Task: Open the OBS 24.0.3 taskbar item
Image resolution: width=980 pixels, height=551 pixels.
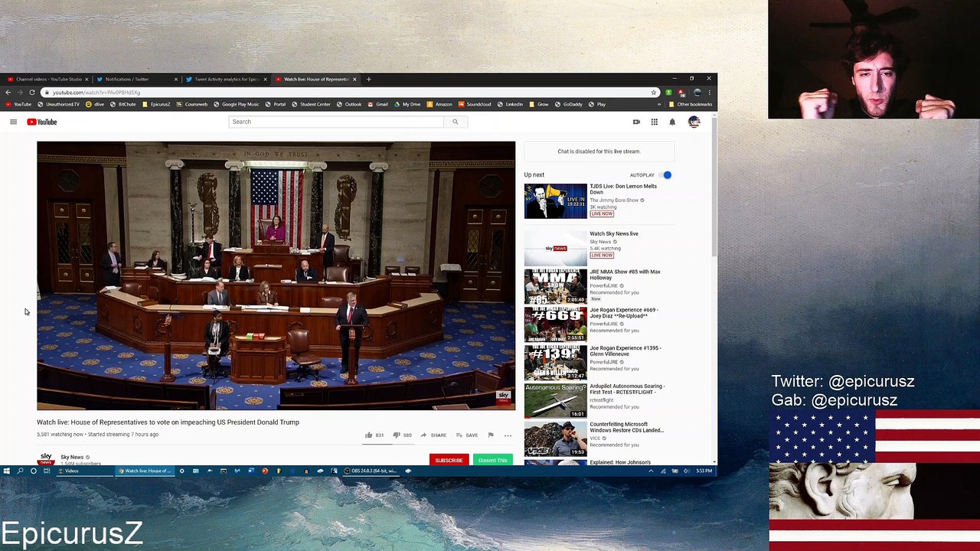Action: 371,471
